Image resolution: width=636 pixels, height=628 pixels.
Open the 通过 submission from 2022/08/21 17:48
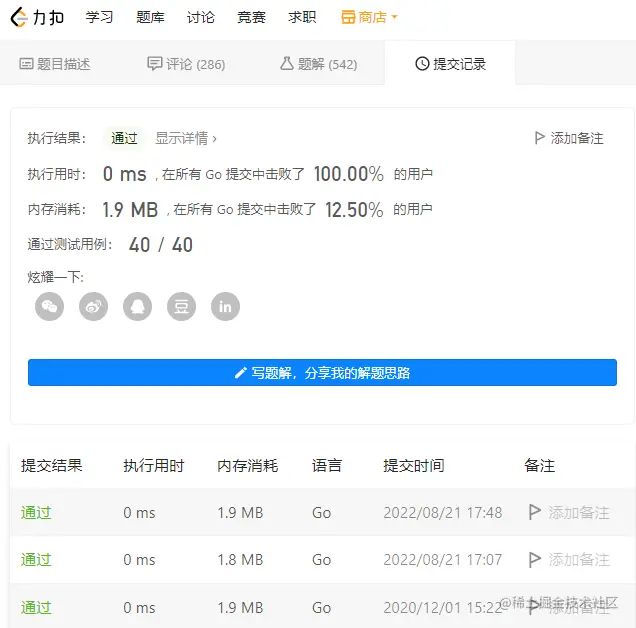[36, 513]
